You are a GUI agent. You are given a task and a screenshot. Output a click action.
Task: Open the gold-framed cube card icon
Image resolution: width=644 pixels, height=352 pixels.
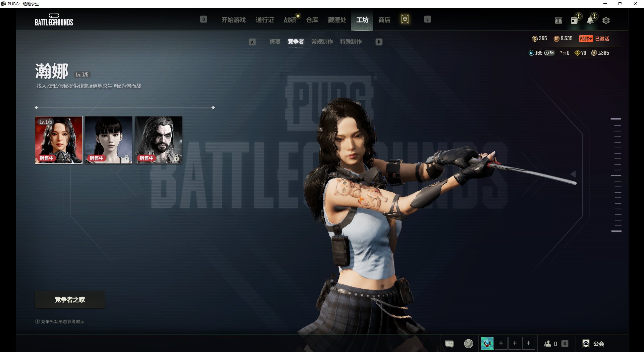pyautogui.click(x=405, y=19)
